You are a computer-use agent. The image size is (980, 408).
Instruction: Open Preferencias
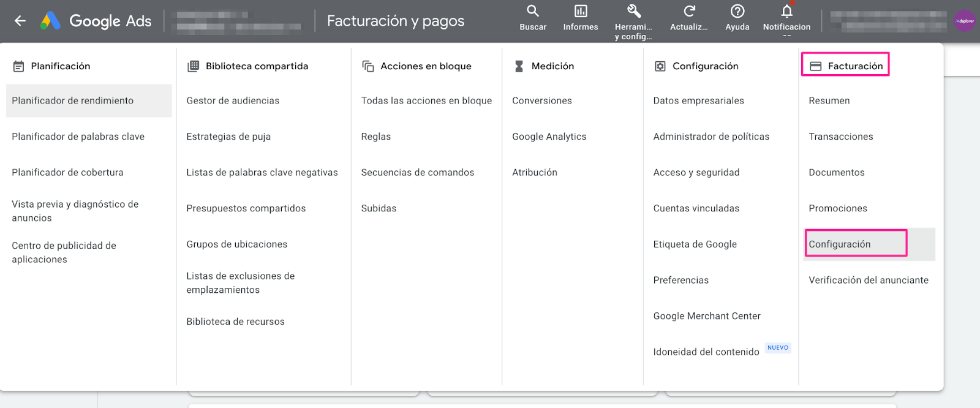pos(681,280)
